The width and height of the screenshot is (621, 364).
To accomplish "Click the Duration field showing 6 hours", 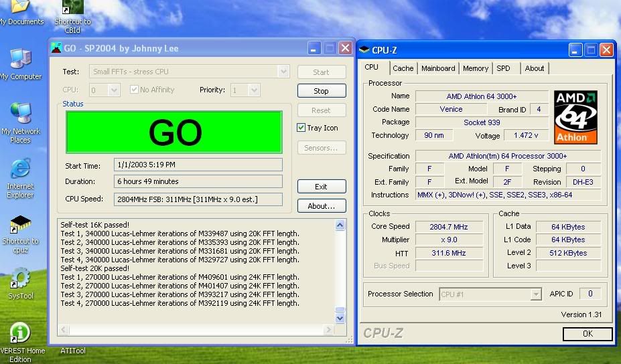I will point(198,181).
